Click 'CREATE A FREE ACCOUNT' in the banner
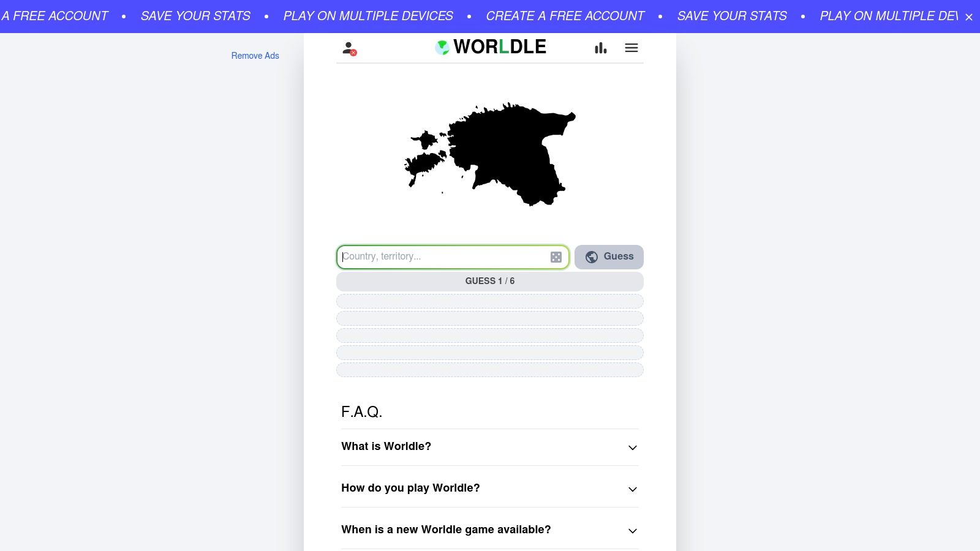980x551 pixels. pos(564,16)
